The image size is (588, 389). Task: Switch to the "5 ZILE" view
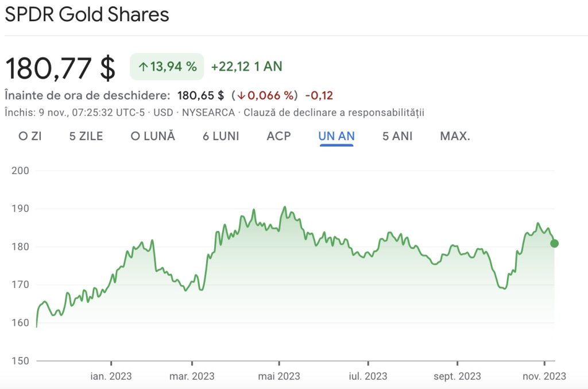pyautogui.click(x=87, y=136)
